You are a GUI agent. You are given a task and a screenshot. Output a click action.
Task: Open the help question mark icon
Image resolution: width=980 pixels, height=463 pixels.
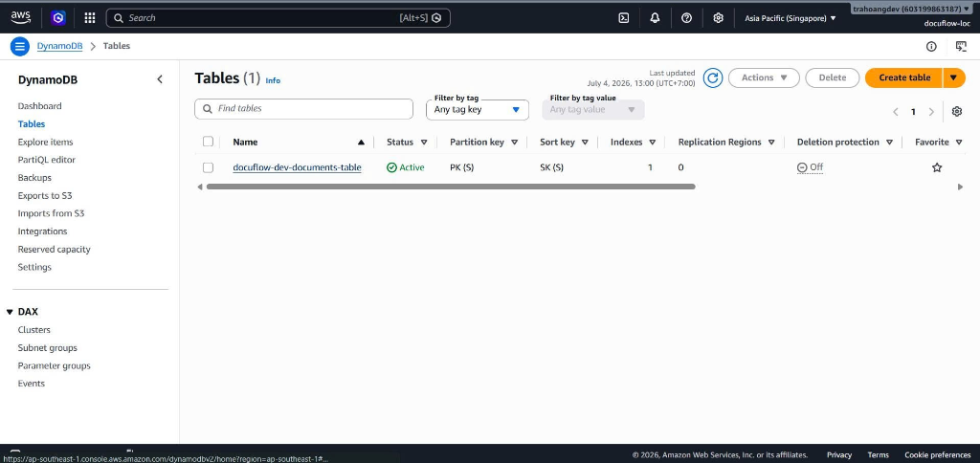[687, 18]
